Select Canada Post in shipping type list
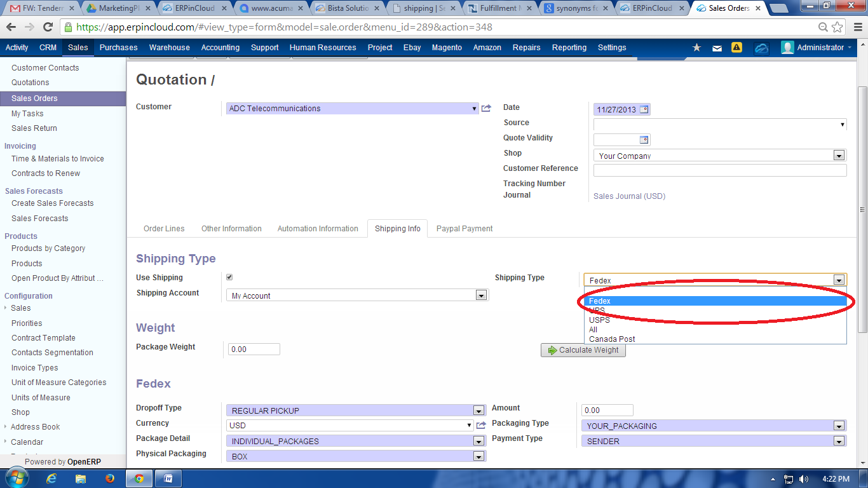This screenshot has height=488, width=868. coord(715,339)
